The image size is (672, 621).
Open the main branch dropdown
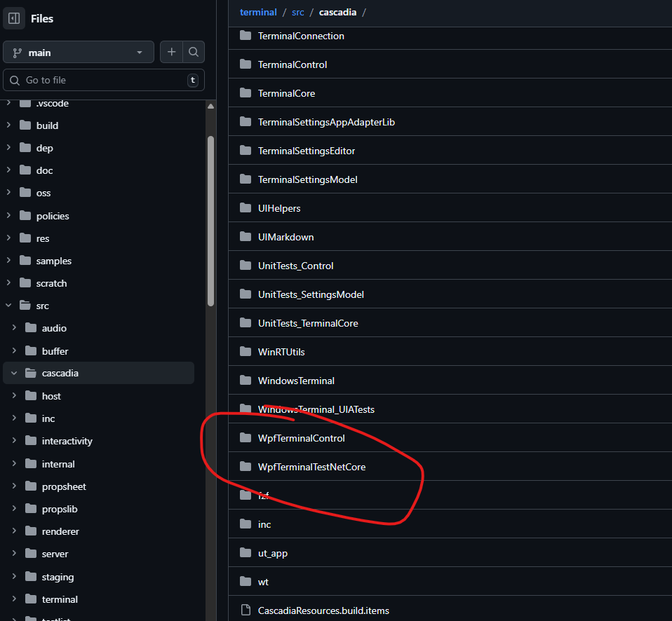tap(79, 53)
